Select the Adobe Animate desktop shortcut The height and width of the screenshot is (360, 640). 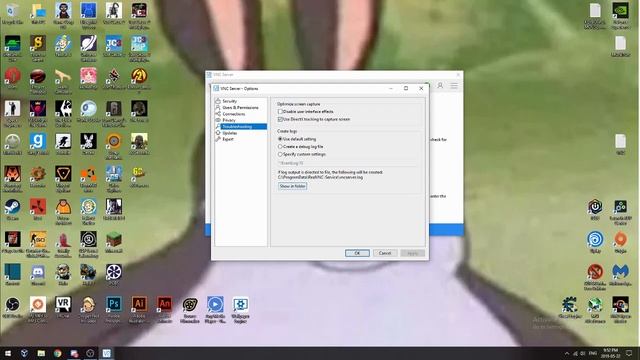pos(164,309)
